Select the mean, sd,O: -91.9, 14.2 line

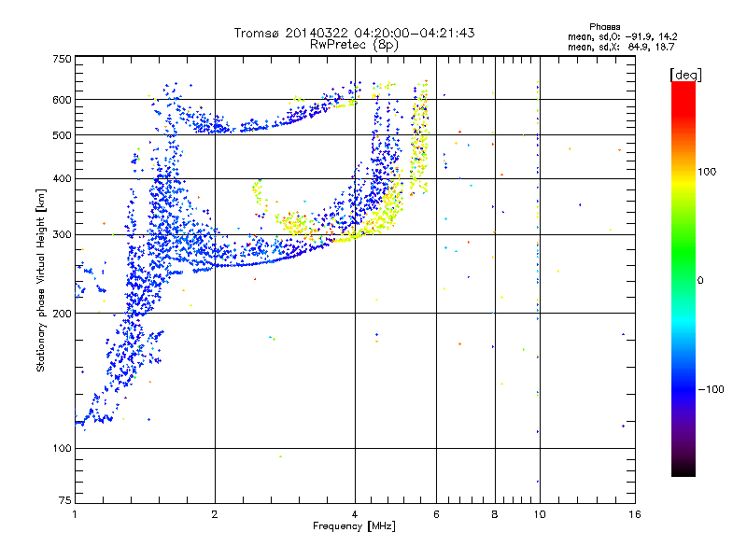coord(622,36)
